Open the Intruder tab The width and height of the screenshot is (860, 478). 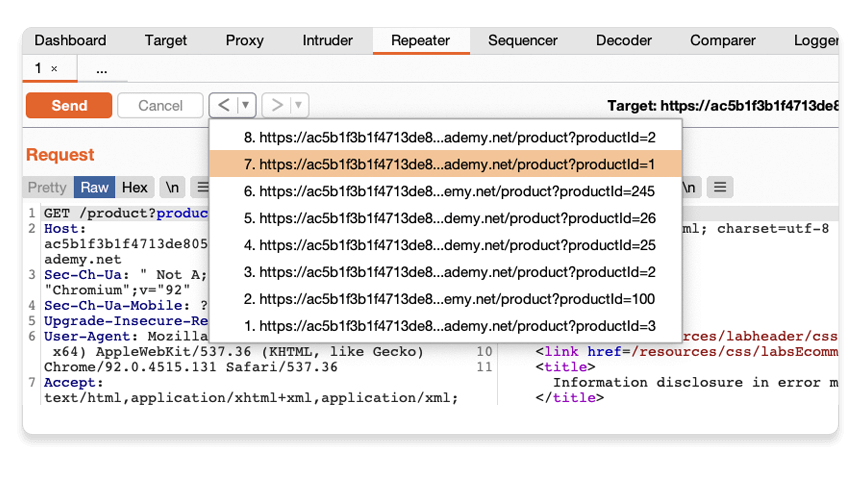pyautogui.click(x=327, y=41)
